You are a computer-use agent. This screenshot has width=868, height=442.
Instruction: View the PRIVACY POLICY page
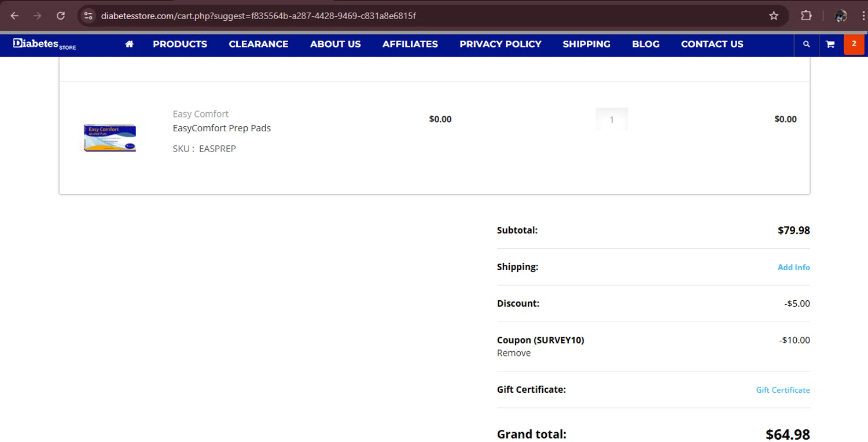[x=501, y=44]
